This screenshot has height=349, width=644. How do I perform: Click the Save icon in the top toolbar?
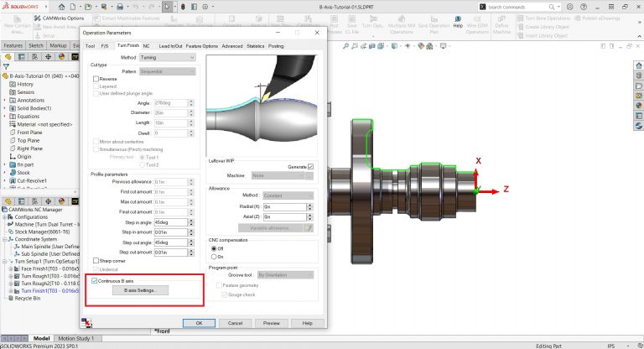(x=104, y=7)
